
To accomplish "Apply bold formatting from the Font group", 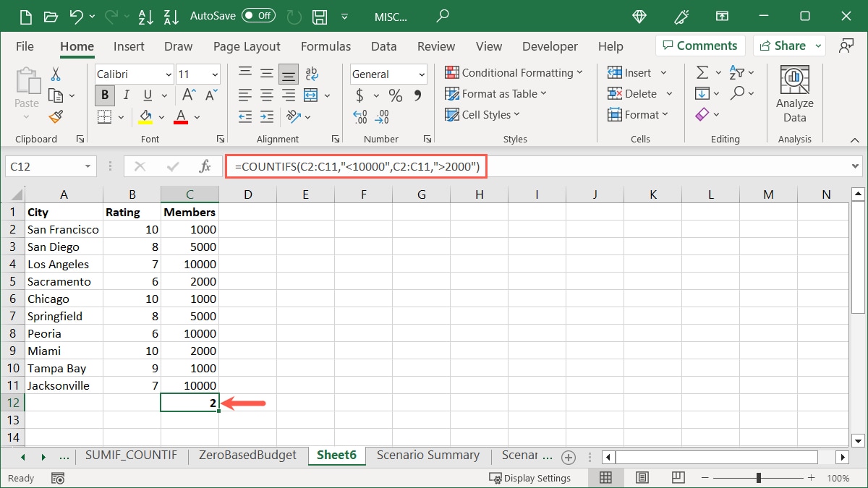I will tap(104, 95).
